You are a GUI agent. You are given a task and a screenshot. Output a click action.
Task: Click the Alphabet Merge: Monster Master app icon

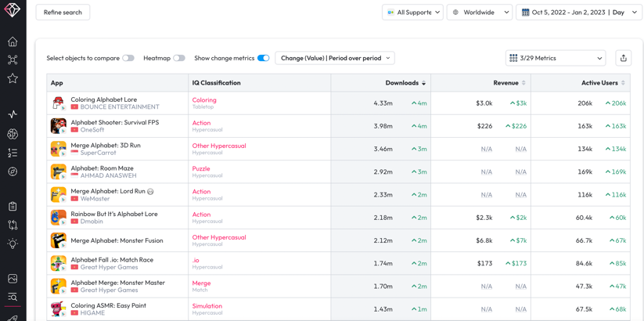point(59,286)
